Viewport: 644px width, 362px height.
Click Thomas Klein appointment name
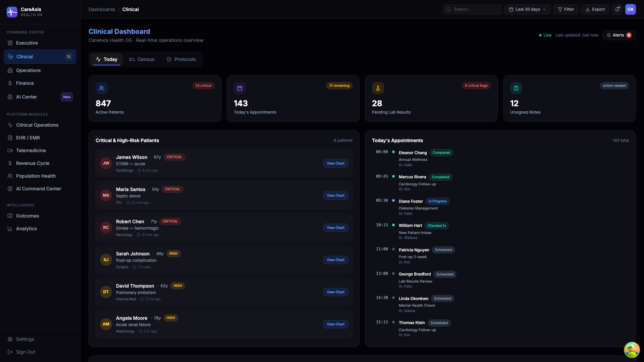click(412, 323)
